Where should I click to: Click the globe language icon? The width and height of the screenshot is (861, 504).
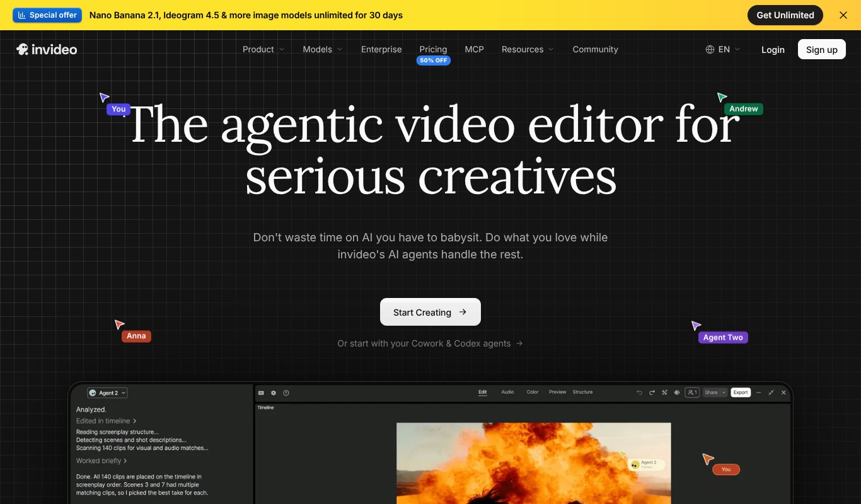tap(710, 49)
